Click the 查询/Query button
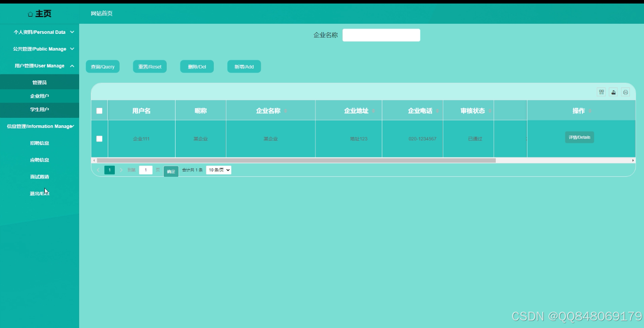 102,66
